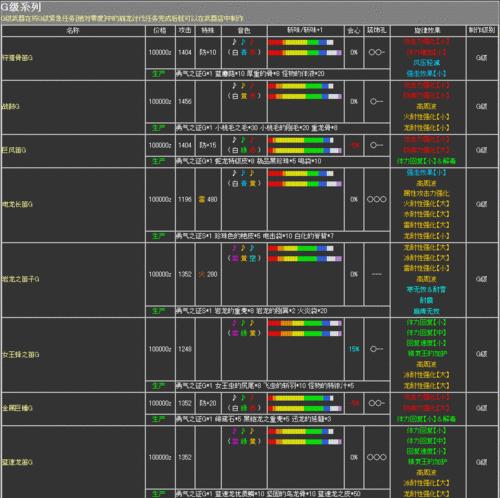Image resolution: width=500 pixels, height=498 pixels.
Task: Click the 生产 label in the 巨凤笛G row
Action: pyautogui.click(x=159, y=161)
